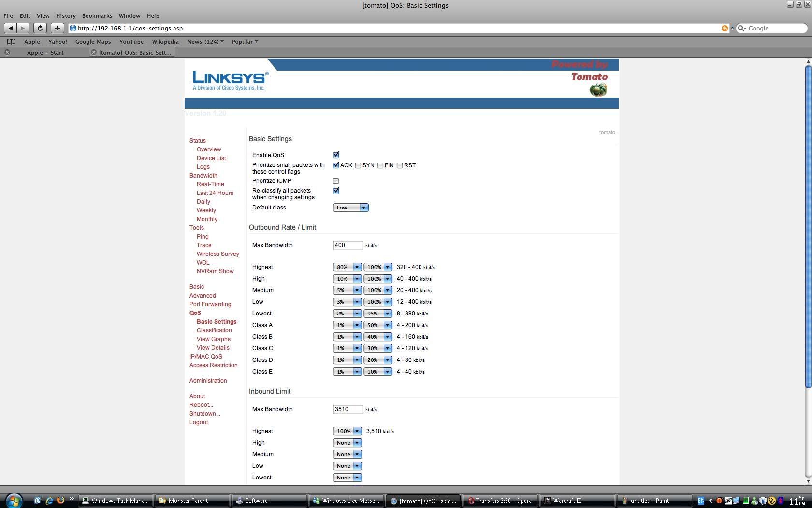This screenshot has width=812, height=508.
Task: Go to QoS Classification page
Action: 214,330
